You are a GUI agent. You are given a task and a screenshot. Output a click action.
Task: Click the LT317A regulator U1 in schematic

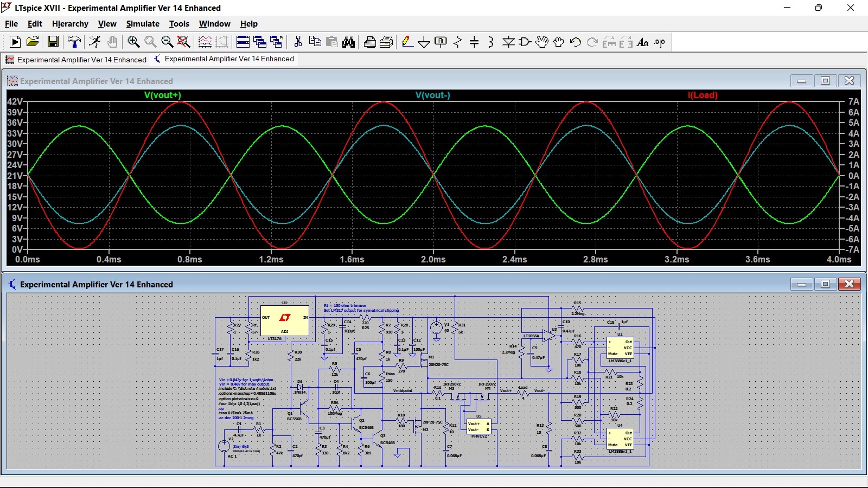coord(285,320)
